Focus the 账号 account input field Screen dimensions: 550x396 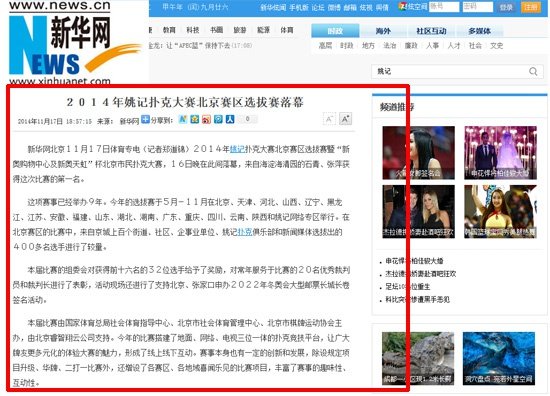444,7
